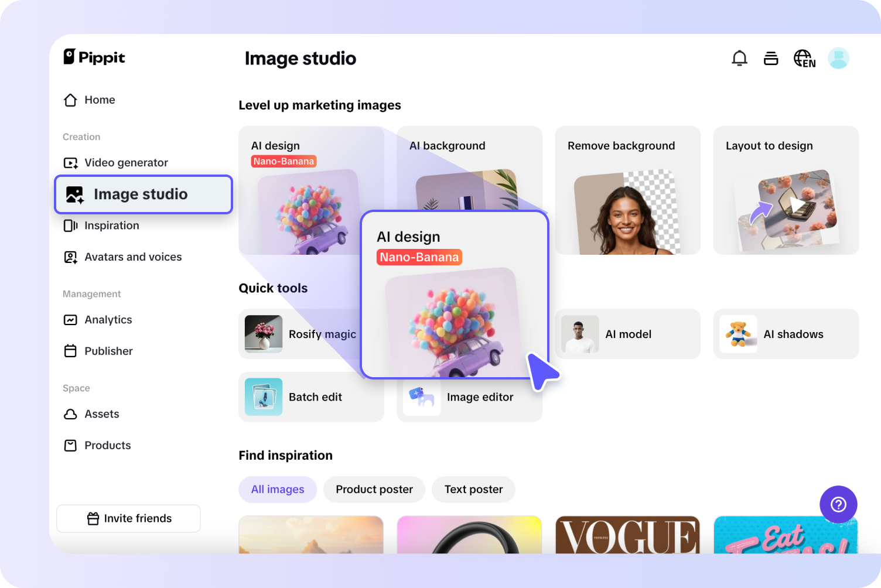Image resolution: width=881 pixels, height=588 pixels.
Task: Click the Pippit logo
Action: tap(94, 57)
